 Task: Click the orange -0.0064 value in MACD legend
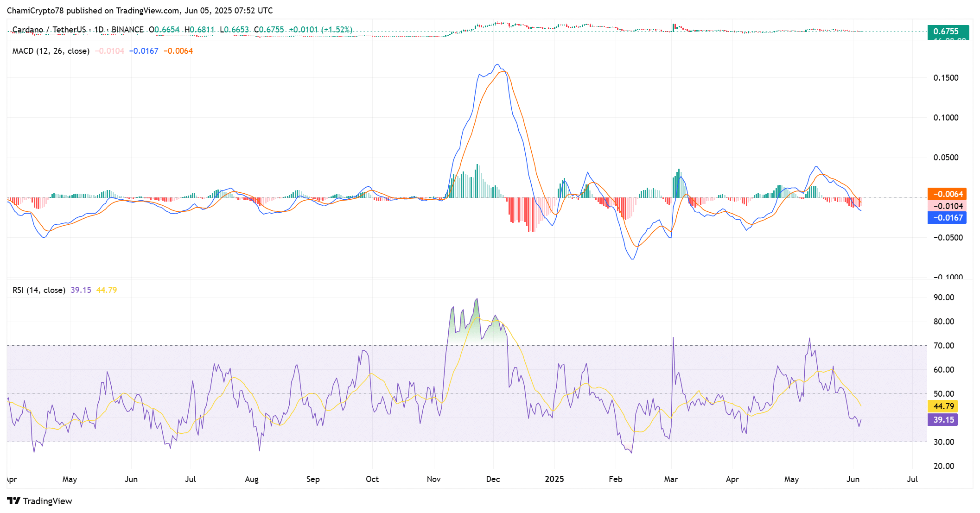click(x=178, y=51)
